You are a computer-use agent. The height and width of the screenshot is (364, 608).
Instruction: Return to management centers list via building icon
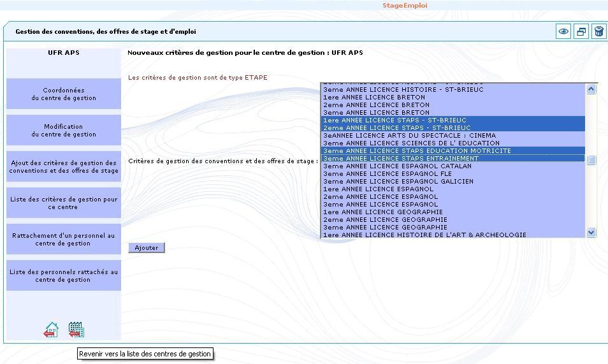[76, 330]
